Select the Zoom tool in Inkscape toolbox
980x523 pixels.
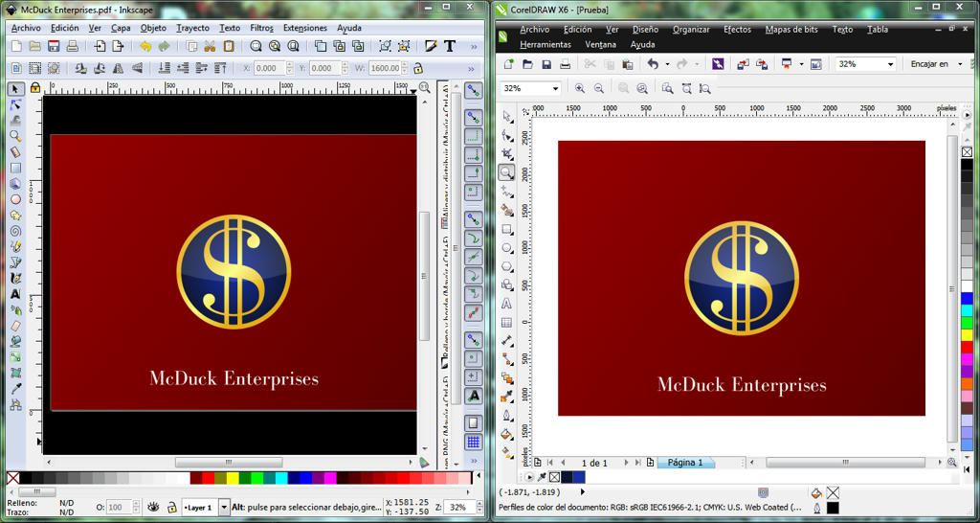(16, 136)
